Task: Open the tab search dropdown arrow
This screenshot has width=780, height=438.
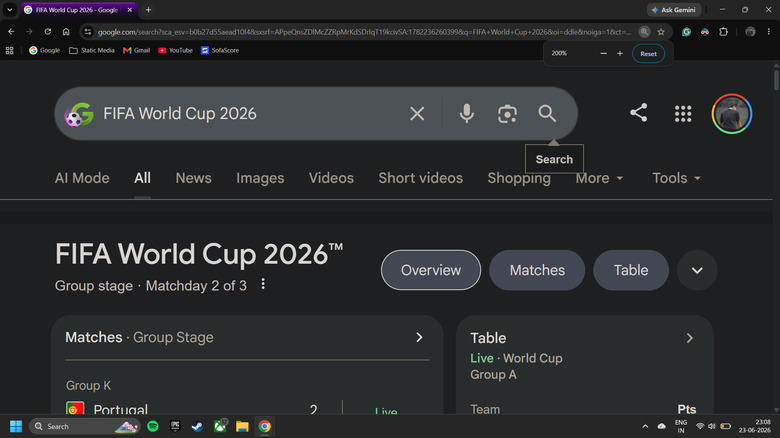Action: point(9,9)
